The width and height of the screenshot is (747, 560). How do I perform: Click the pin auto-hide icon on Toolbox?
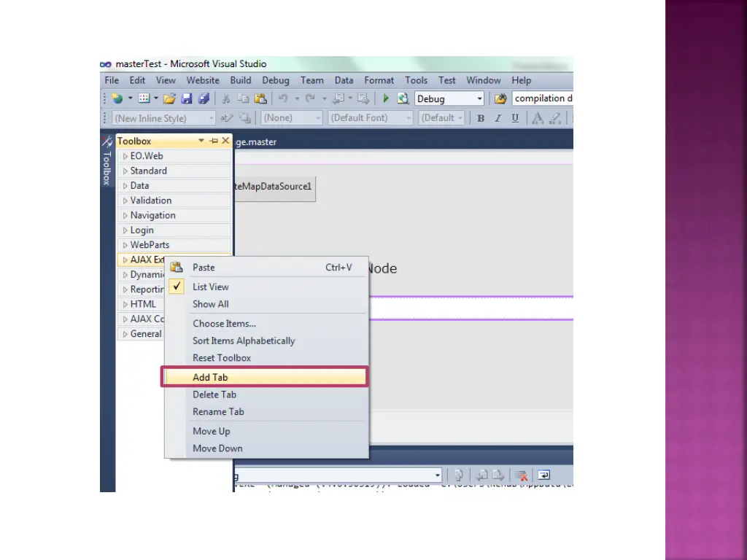(x=214, y=141)
